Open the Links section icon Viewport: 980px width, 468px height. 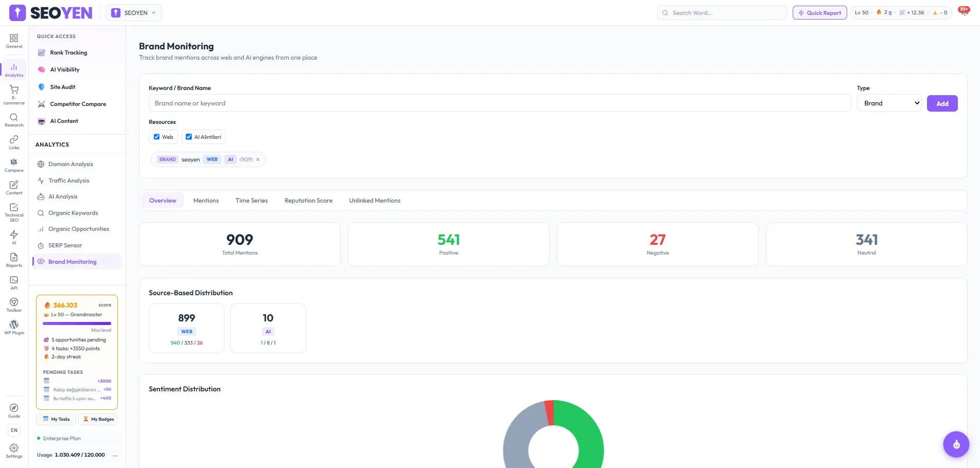coord(14,139)
